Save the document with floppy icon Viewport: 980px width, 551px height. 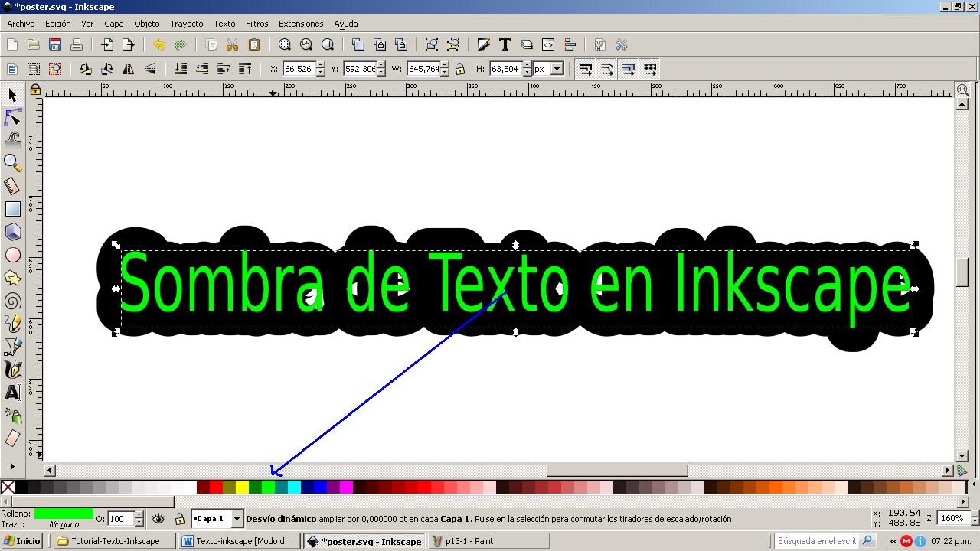[x=55, y=44]
